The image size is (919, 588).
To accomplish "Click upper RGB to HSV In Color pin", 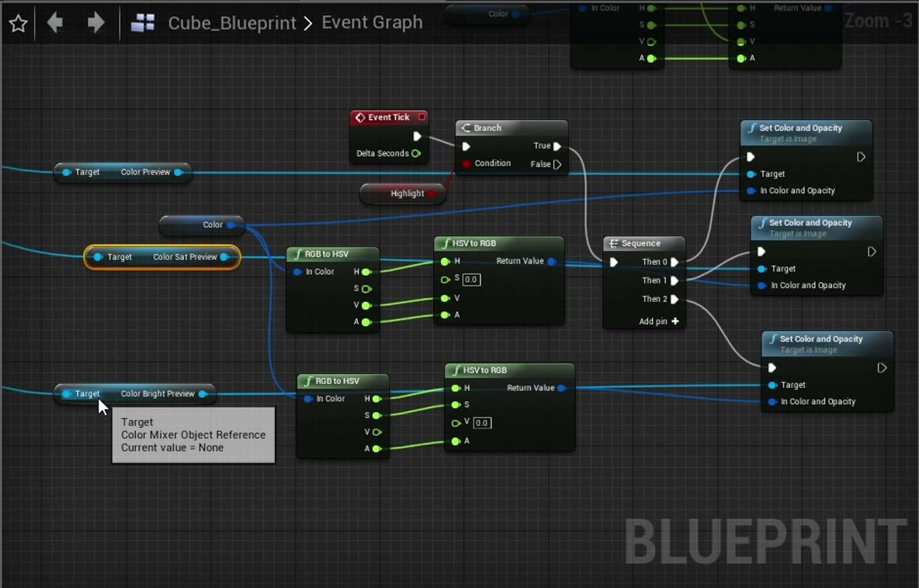I will coord(297,272).
